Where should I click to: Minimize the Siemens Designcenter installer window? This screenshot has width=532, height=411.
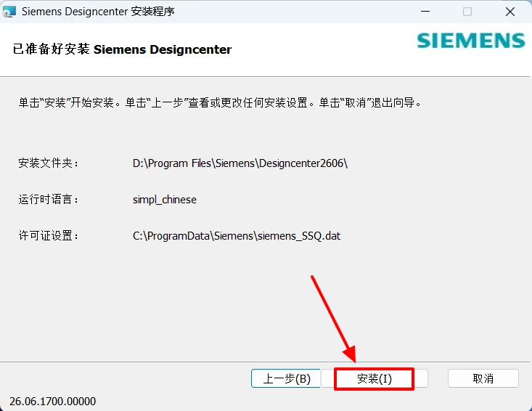coord(425,12)
